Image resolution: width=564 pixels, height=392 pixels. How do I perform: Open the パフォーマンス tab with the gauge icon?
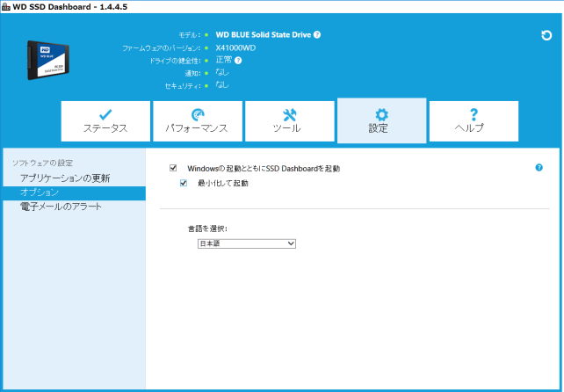[x=197, y=120]
